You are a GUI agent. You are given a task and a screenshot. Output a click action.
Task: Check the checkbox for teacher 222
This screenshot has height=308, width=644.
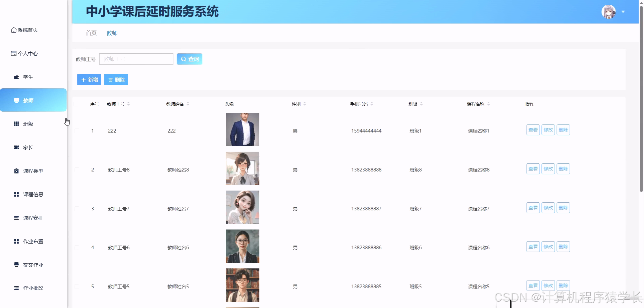[x=76, y=131]
